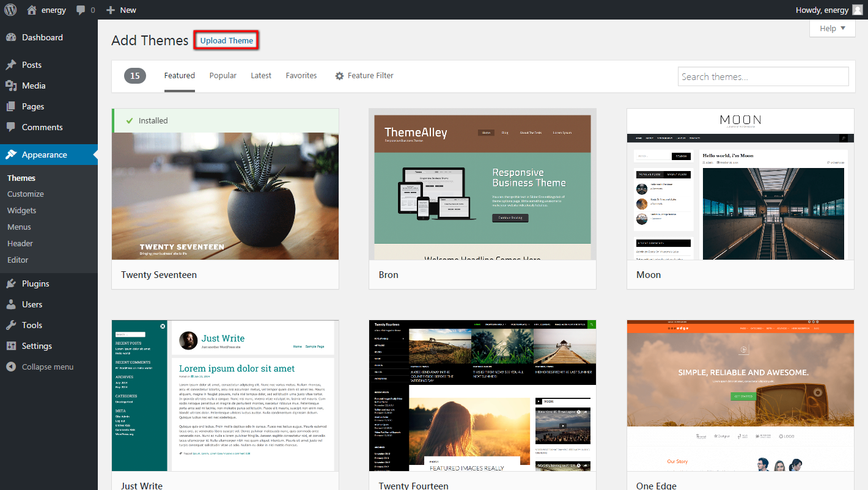Switch to the Popular themes tab

223,76
